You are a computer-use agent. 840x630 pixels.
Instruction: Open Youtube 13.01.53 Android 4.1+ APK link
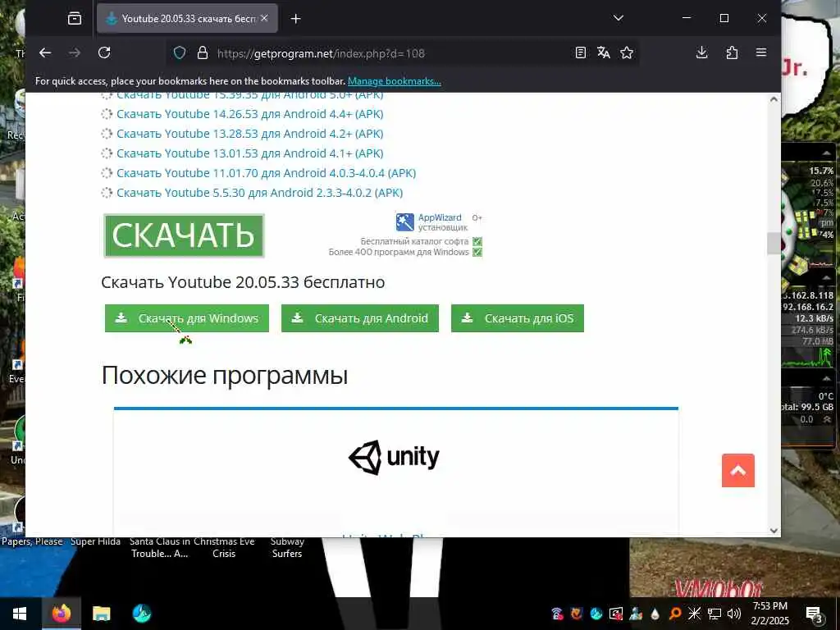[x=249, y=153]
